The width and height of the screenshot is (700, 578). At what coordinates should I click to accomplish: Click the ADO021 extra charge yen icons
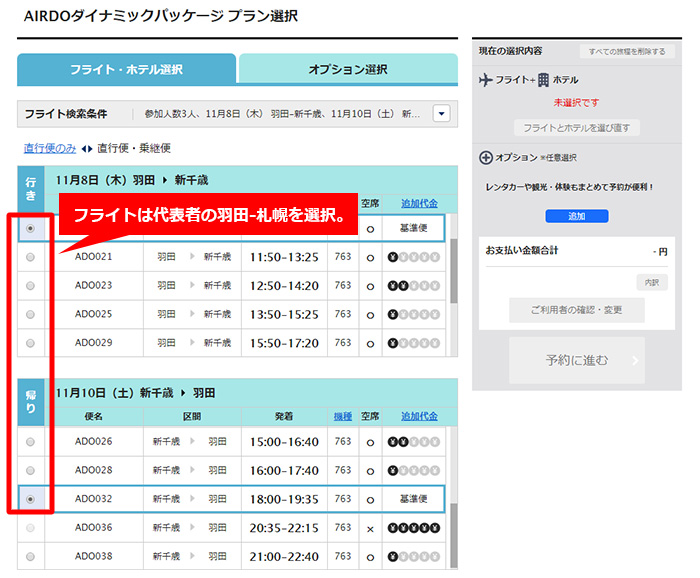tap(414, 257)
